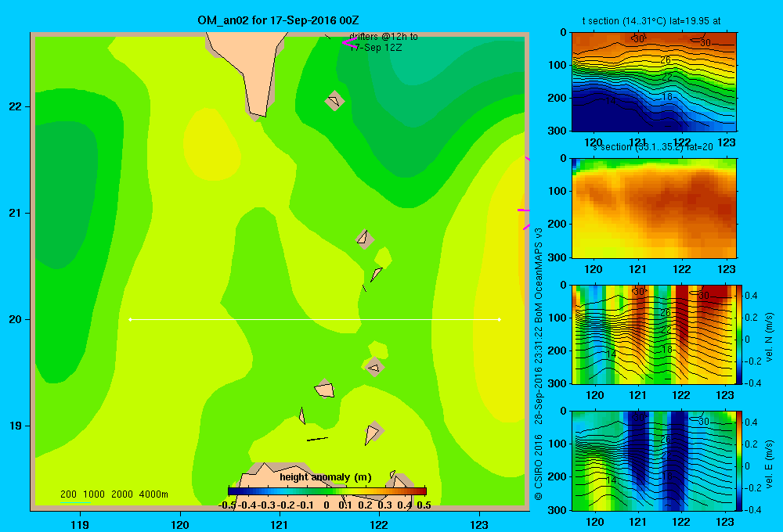Click the -0.5 tick on height anomaly scale
The image size is (783, 532).
228,505
